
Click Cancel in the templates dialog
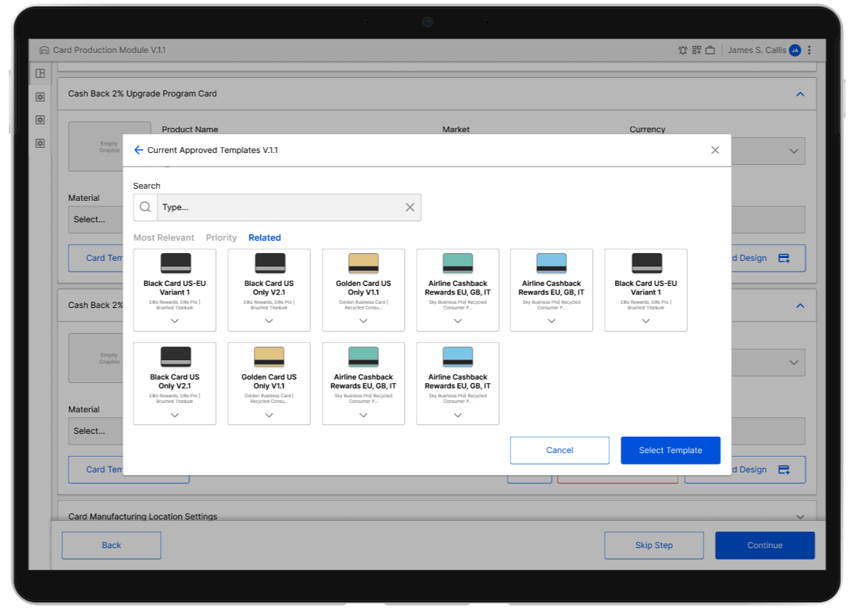tap(559, 450)
